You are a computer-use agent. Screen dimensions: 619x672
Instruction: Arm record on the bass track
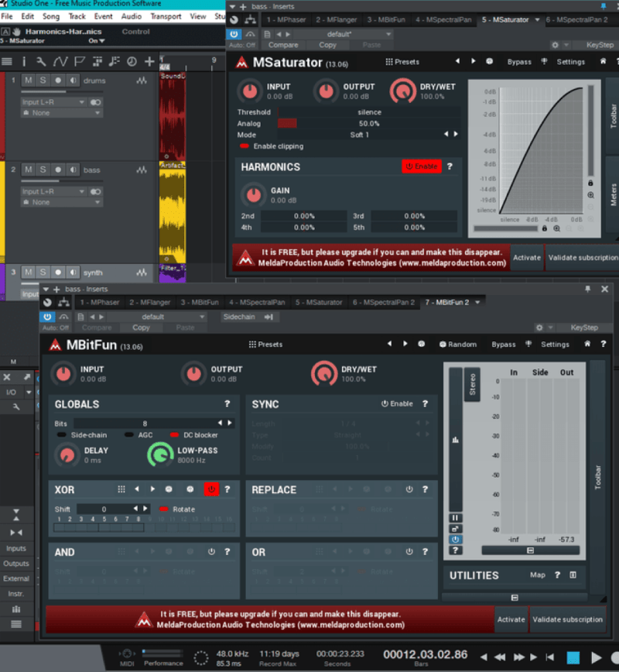point(58,170)
